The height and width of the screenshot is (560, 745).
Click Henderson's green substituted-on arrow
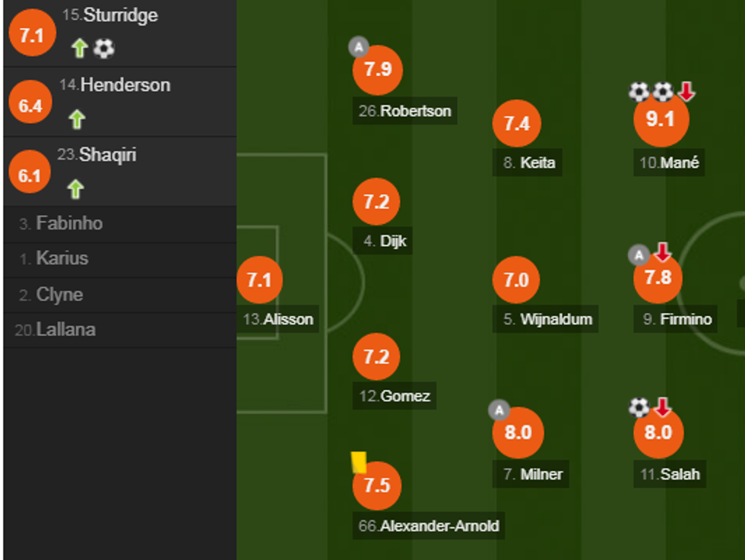coord(77,119)
